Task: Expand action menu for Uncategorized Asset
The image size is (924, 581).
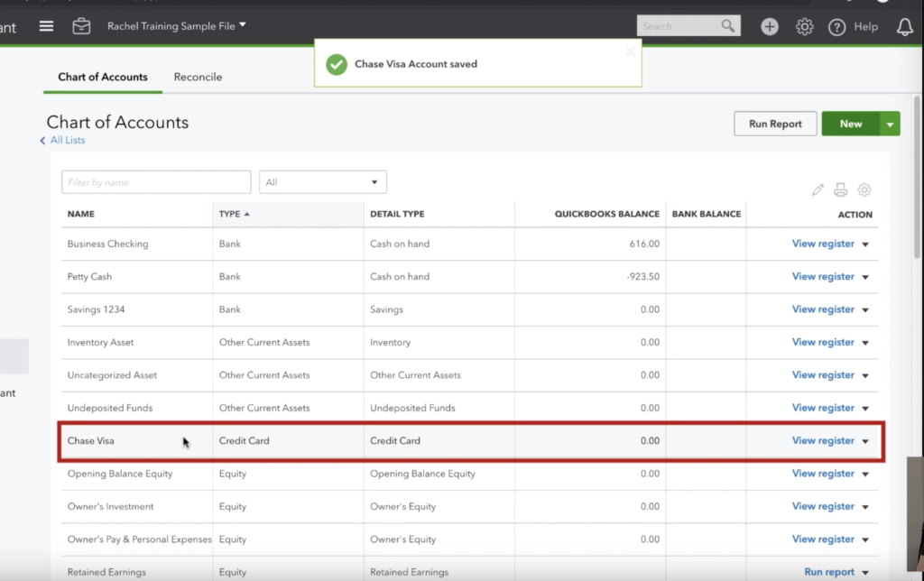Action: [865, 375]
